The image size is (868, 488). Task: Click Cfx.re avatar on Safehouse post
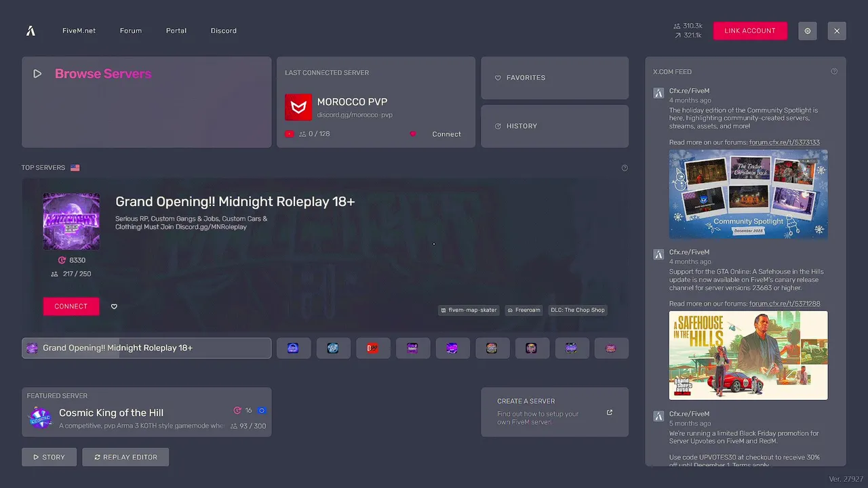[658, 254]
